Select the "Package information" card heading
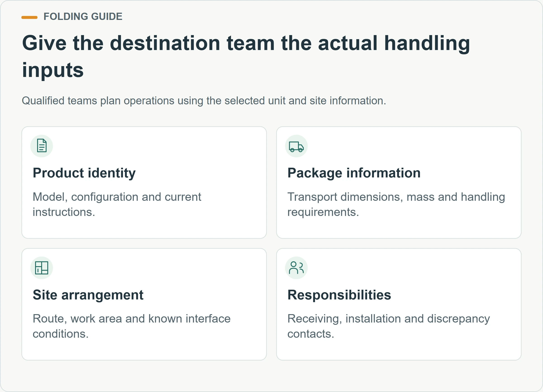Screen dimensions: 543x392 [x=354, y=173]
